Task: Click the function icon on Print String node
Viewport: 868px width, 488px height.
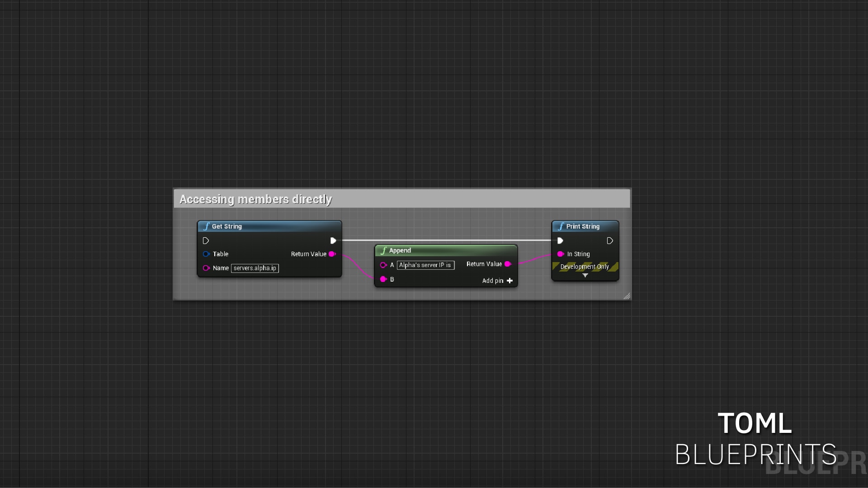Action: 561,226
